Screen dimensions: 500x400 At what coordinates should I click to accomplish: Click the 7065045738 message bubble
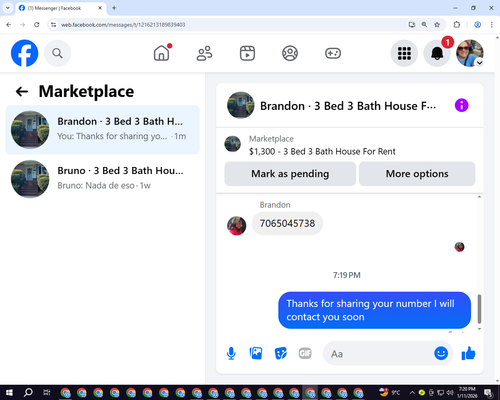click(x=287, y=223)
